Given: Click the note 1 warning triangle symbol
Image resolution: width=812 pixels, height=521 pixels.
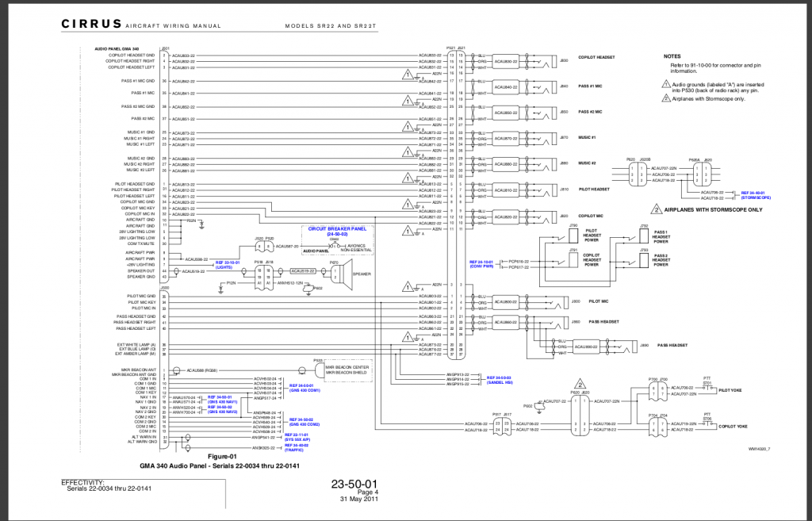Looking at the screenshot, I should [667, 84].
